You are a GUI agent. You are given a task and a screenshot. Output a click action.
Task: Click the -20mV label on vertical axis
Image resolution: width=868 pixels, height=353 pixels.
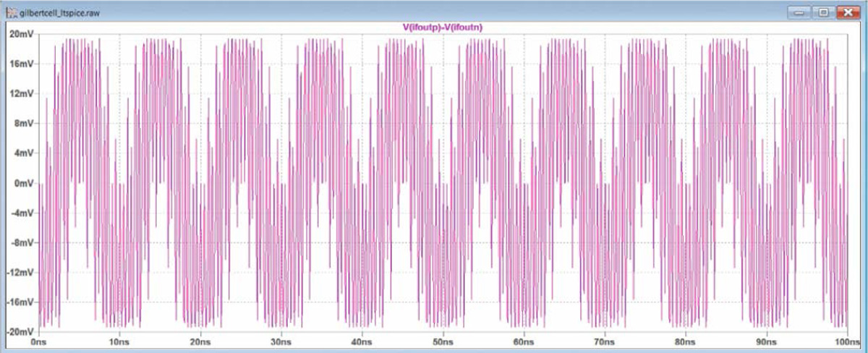coord(18,331)
